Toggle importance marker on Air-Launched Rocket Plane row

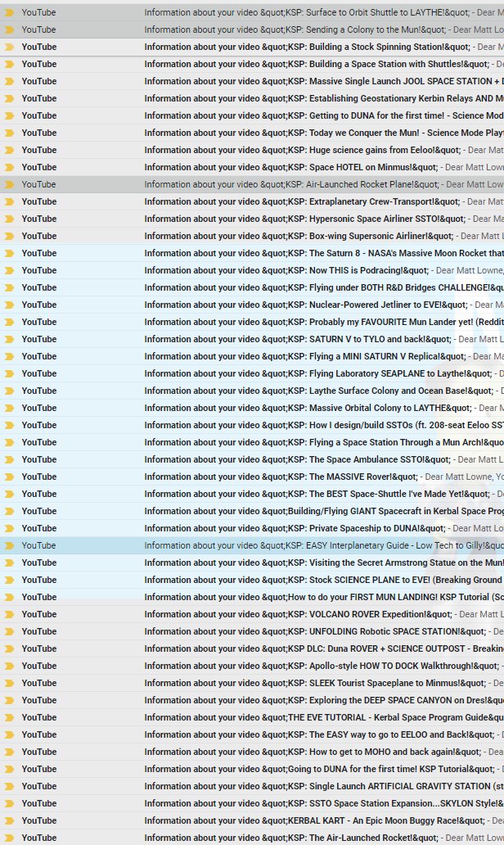[x=9, y=184]
